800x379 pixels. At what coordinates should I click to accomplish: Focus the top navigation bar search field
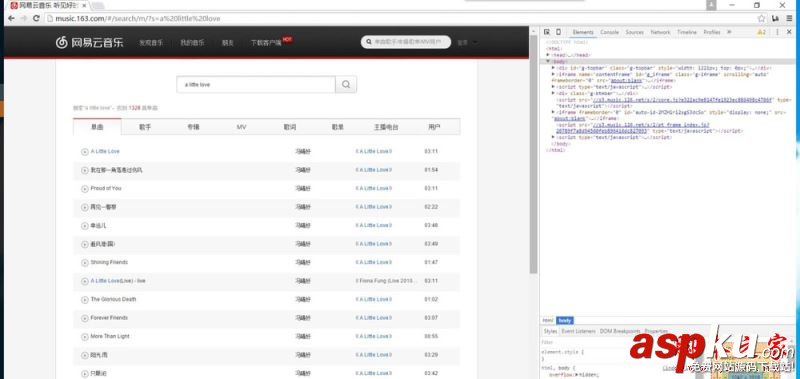point(406,42)
